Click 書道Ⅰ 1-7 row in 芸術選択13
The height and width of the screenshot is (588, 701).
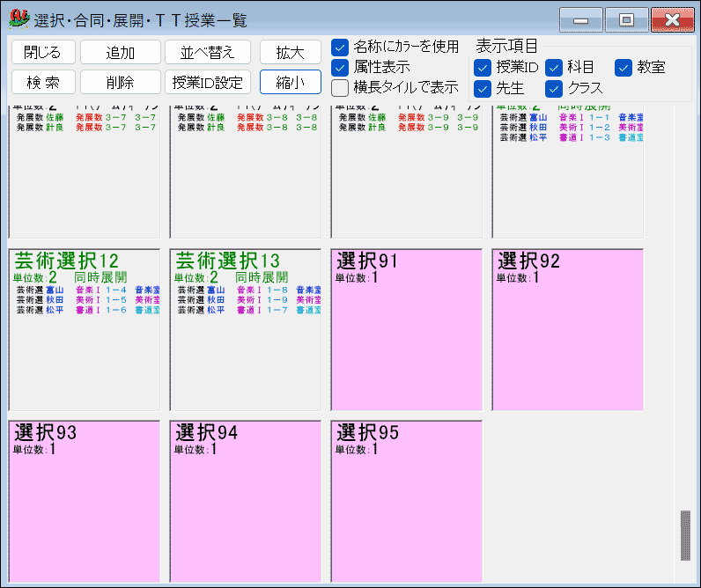point(248,310)
